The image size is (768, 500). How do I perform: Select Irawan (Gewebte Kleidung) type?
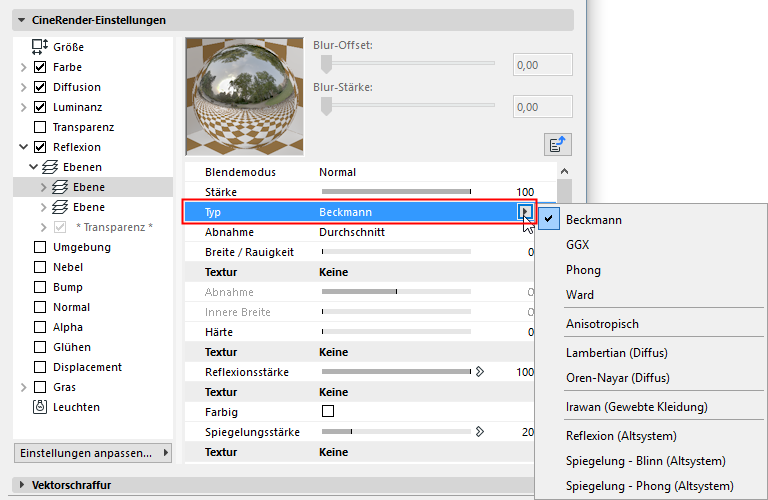coord(637,406)
